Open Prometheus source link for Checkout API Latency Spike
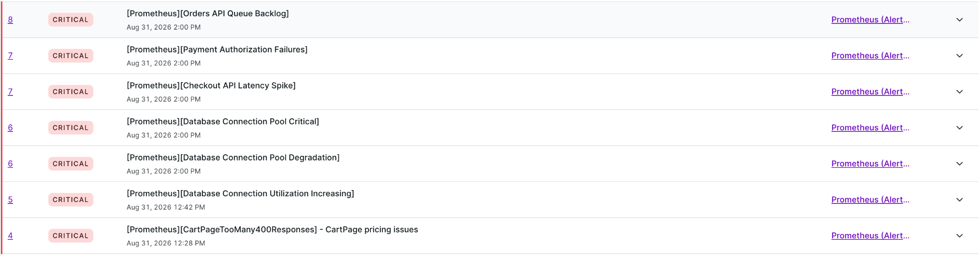Viewport: 980px width, 256px height. [870, 92]
